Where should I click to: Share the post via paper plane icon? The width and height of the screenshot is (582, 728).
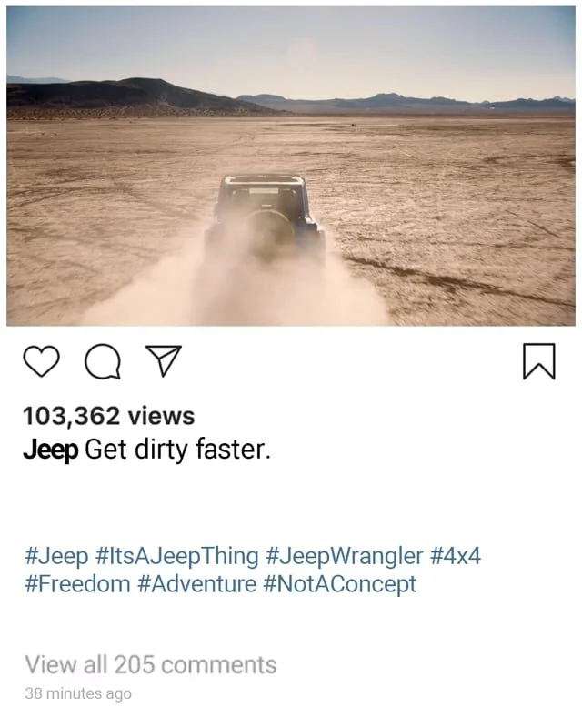coord(164,360)
